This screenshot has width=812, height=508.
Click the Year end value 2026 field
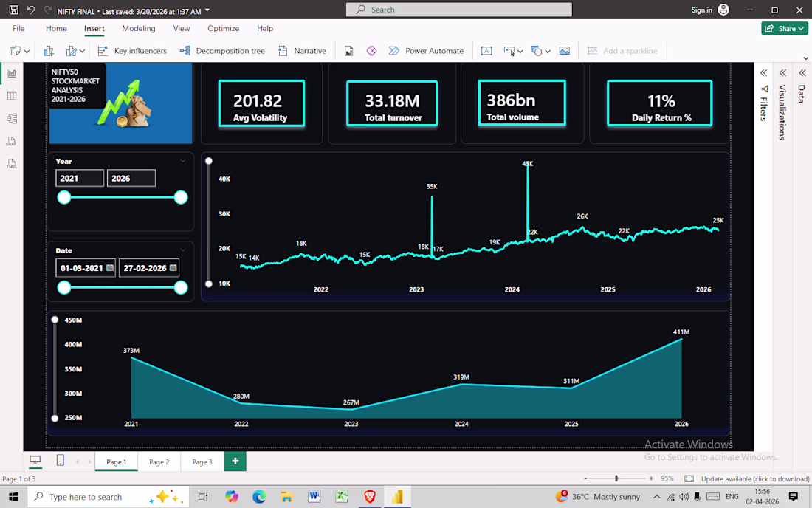[x=131, y=178]
